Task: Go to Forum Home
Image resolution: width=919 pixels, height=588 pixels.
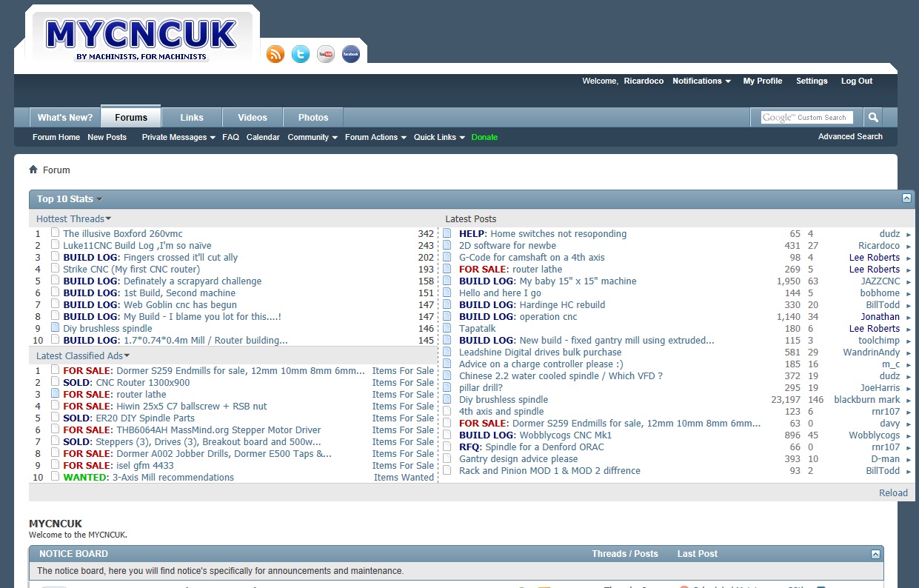Action: tap(56, 137)
